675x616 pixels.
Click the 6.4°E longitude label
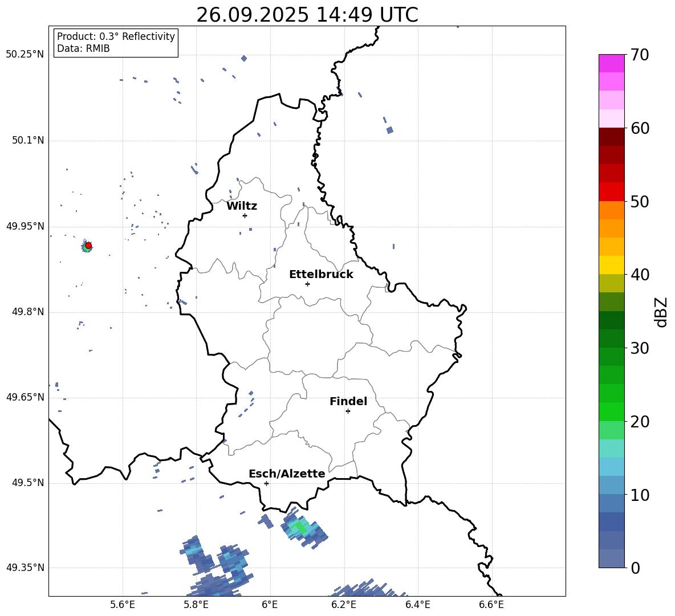point(417,605)
